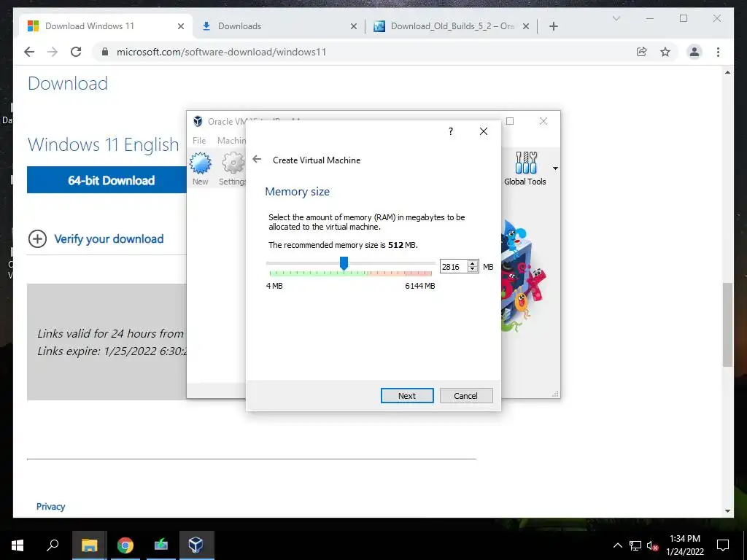Show hidden system tray icons
The width and height of the screenshot is (747, 560).
click(617, 545)
